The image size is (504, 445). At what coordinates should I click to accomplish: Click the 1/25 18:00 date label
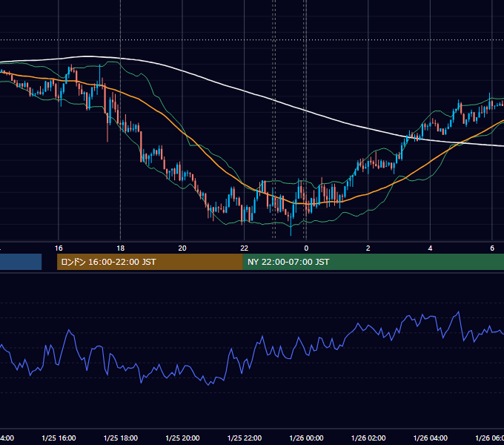click(121, 438)
